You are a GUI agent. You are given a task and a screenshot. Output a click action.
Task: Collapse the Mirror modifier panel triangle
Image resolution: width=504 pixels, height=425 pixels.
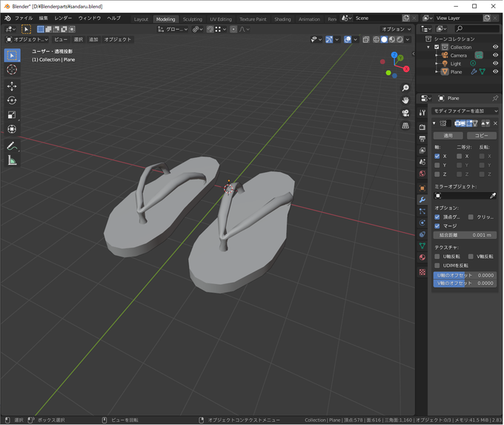434,123
